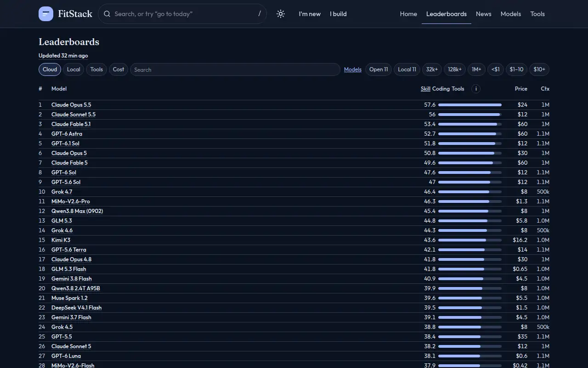Open the GPT-6 Astra model
Viewport: 588px width, 368px height.
(67, 134)
